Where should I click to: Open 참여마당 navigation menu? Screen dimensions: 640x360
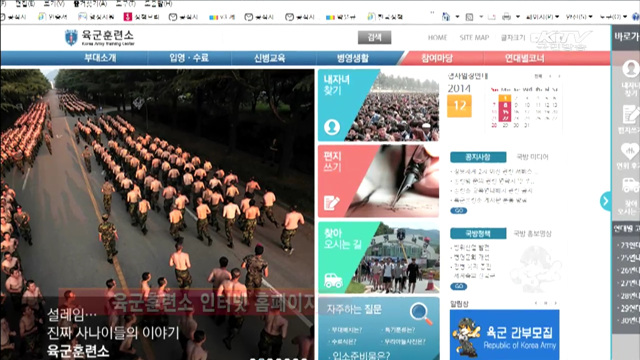click(x=437, y=58)
